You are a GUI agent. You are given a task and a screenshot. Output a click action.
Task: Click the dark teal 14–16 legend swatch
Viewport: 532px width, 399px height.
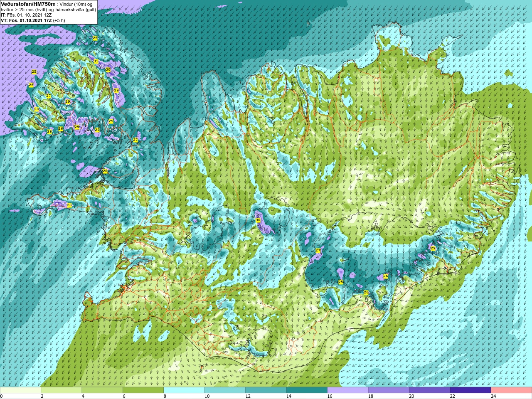click(x=307, y=390)
